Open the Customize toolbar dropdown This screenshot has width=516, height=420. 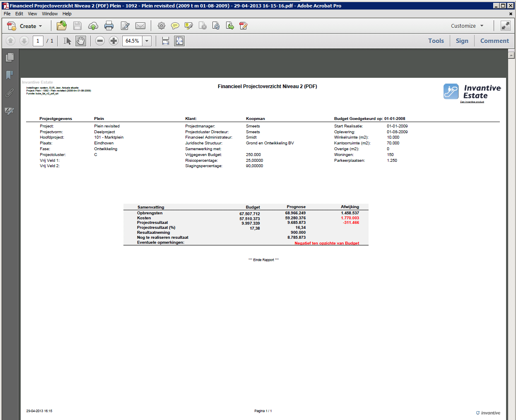point(467,26)
